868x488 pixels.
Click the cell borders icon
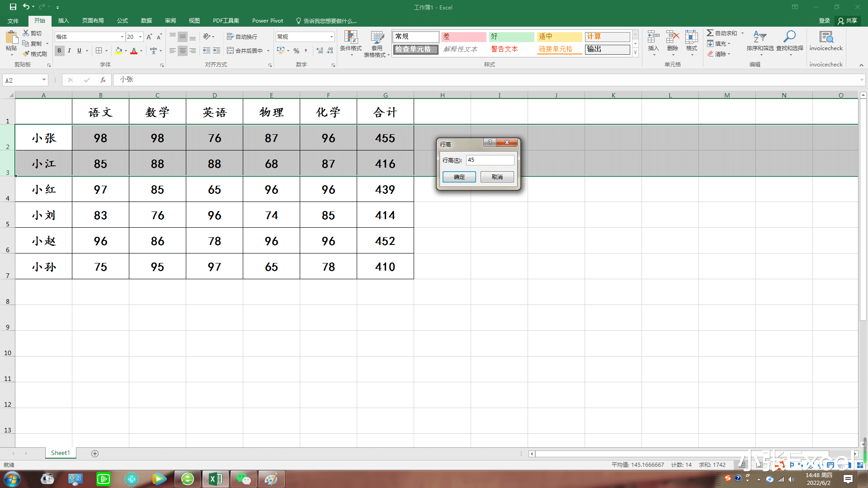click(x=99, y=51)
